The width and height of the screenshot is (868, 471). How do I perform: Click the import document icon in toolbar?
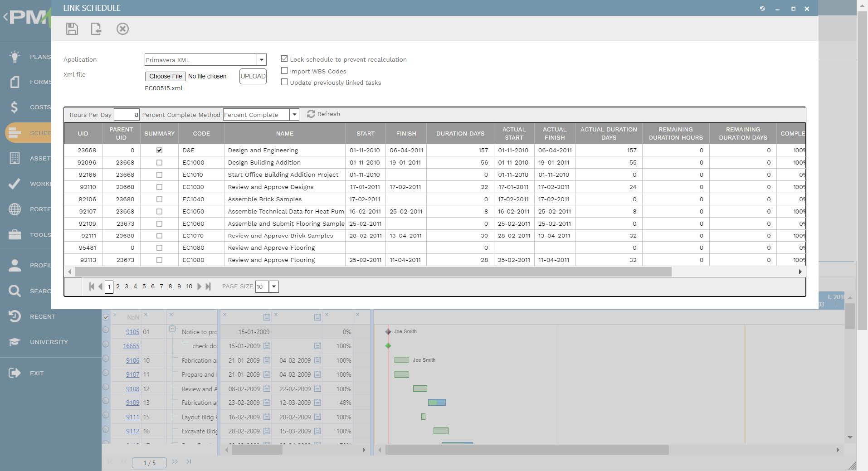[96, 29]
